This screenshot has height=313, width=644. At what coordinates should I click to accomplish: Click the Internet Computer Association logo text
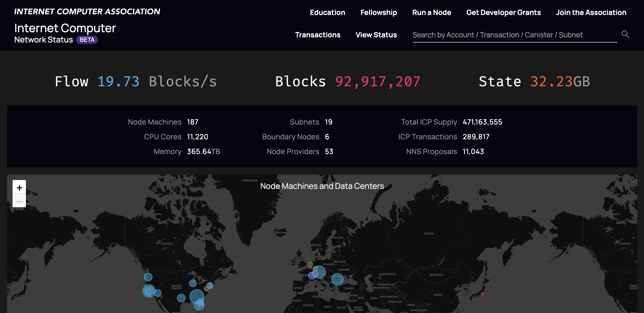[87, 11]
